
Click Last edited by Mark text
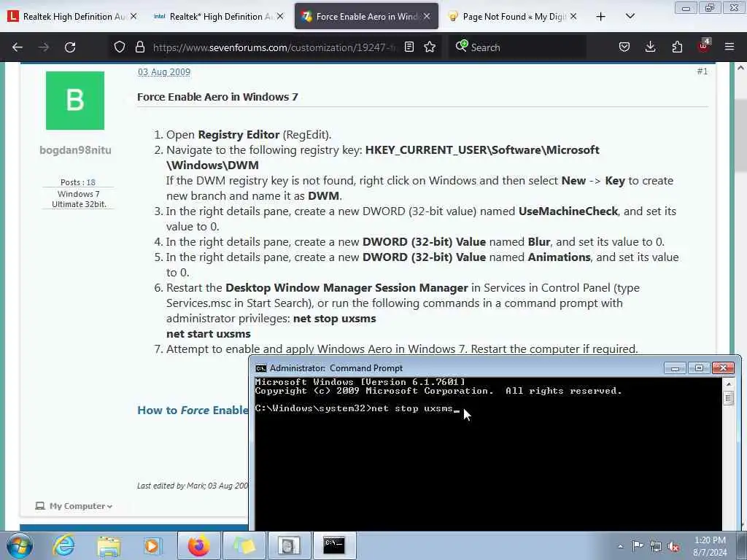(x=193, y=486)
